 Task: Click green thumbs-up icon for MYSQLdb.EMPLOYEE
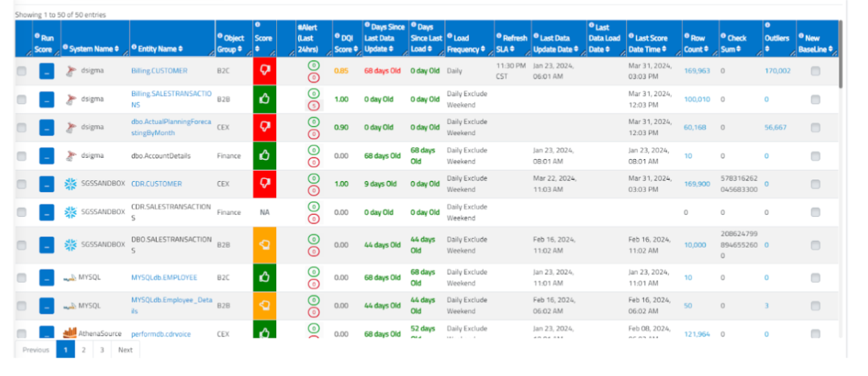pyautogui.click(x=264, y=278)
